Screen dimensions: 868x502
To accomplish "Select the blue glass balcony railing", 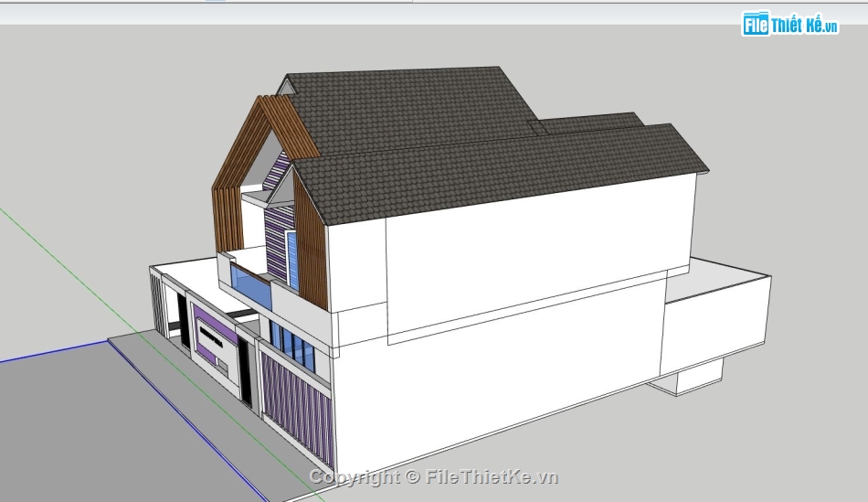I will click(x=252, y=287).
